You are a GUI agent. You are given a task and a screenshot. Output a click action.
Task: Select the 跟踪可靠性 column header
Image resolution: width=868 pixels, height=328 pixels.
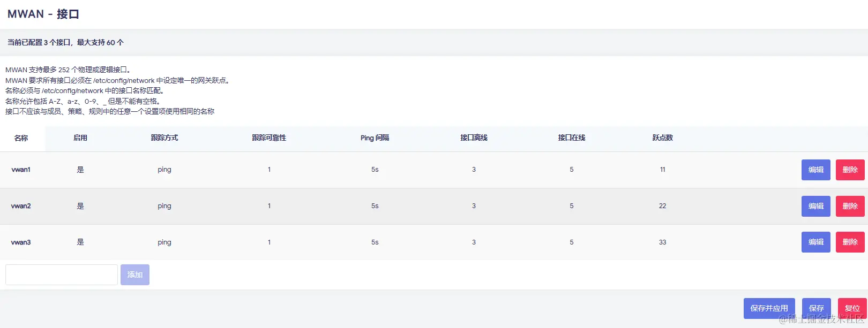[269, 138]
